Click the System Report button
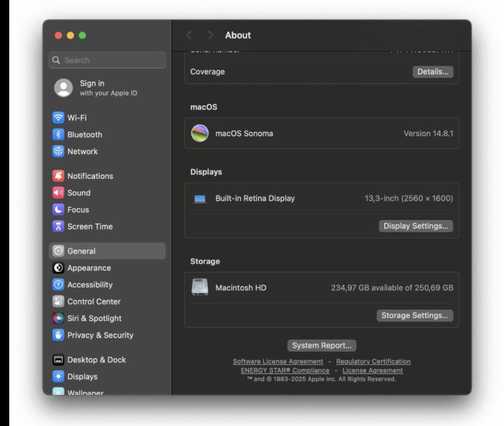The height and width of the screenshot is (426, 504). [x=321, y=345]
